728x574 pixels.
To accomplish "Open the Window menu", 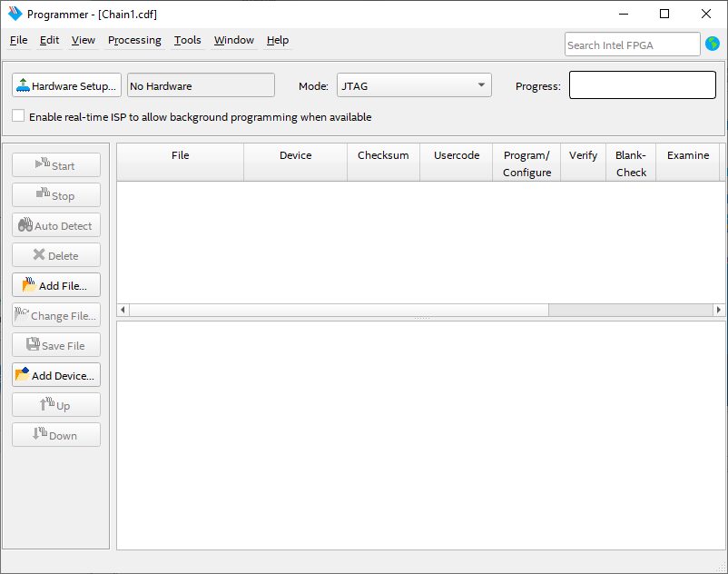I will click(234, 40).
